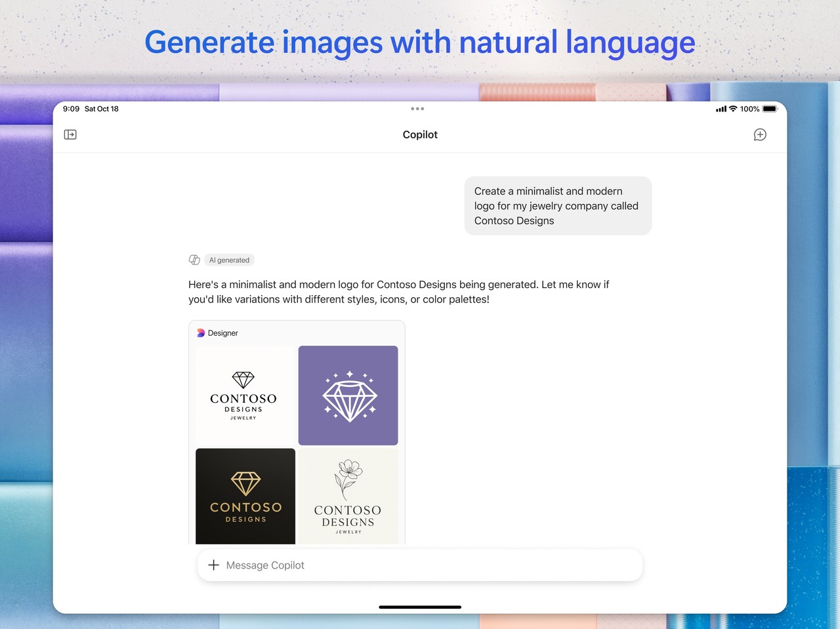Click the battery status icon
This screenshot has height=629, width=840.
(x=770, y=109)
